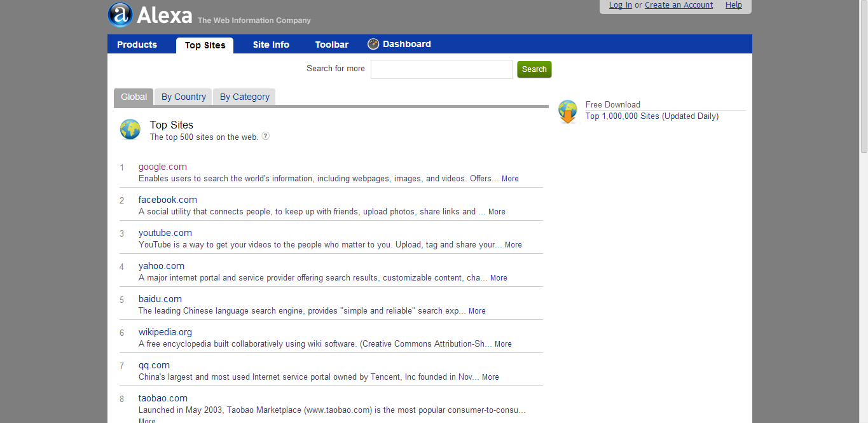The image size is (868, 423).
Task: Focus the Search for more input field
Action: click(x=441, y=69)
